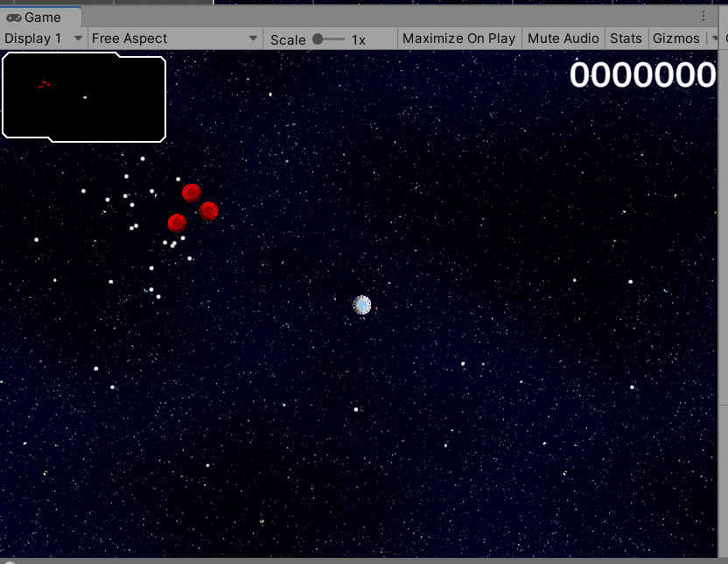Screen dimensions: 728x564
Task: Open the Free Aspect dropdown
Action: 175,39
